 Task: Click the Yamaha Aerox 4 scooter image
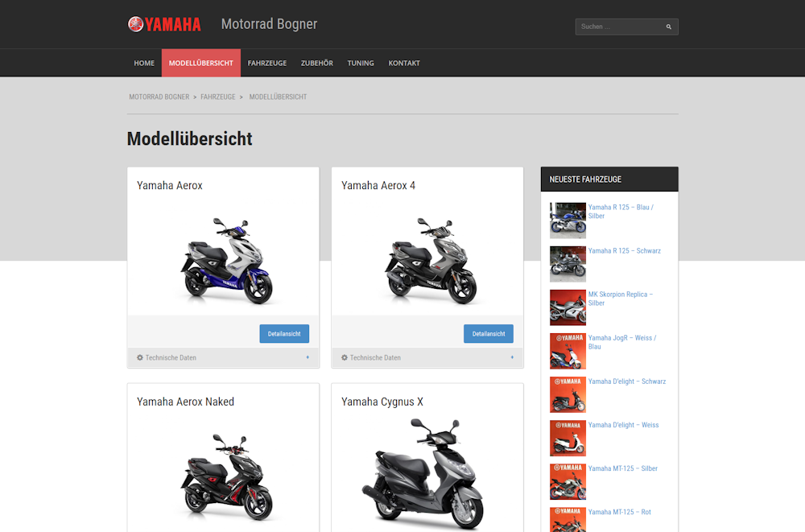click(431, 261)
